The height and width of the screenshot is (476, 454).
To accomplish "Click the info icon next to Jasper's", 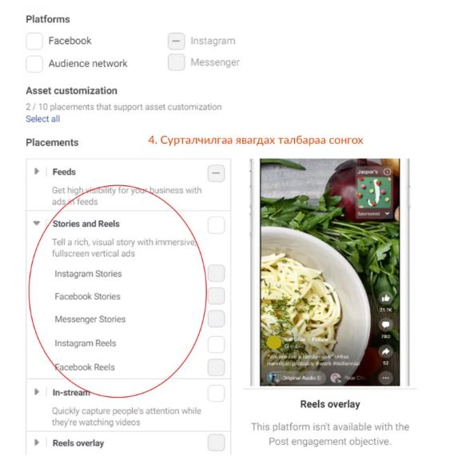I will (x=387, y=172).
